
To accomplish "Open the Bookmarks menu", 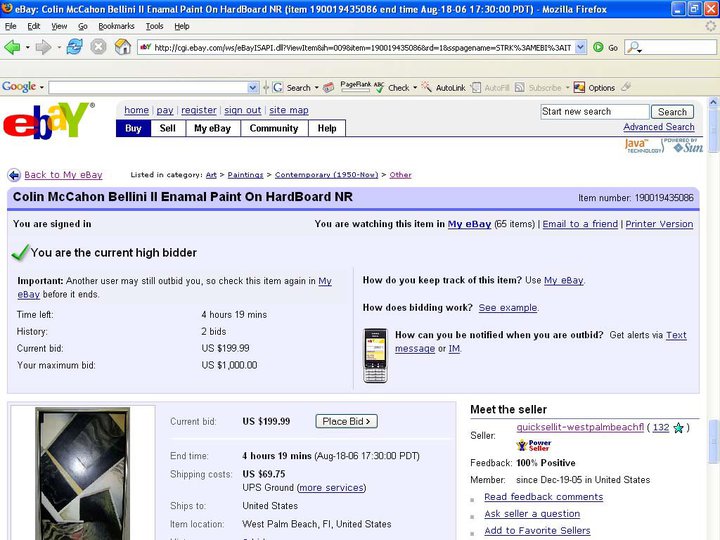I will tap(116, 26).
